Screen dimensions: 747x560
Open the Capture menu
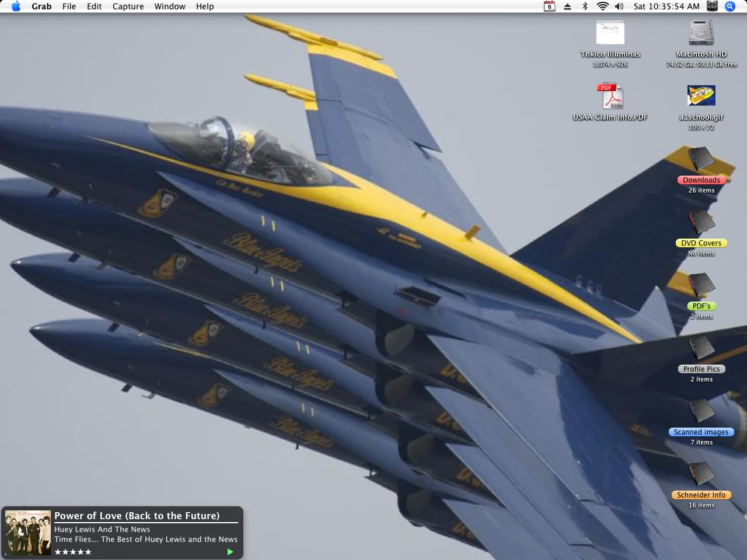128,6
